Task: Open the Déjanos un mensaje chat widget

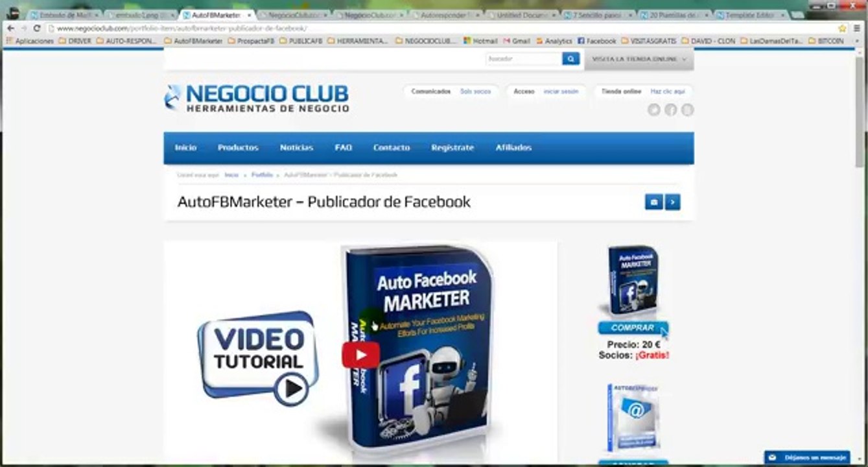Action: (x=807, y=457)
